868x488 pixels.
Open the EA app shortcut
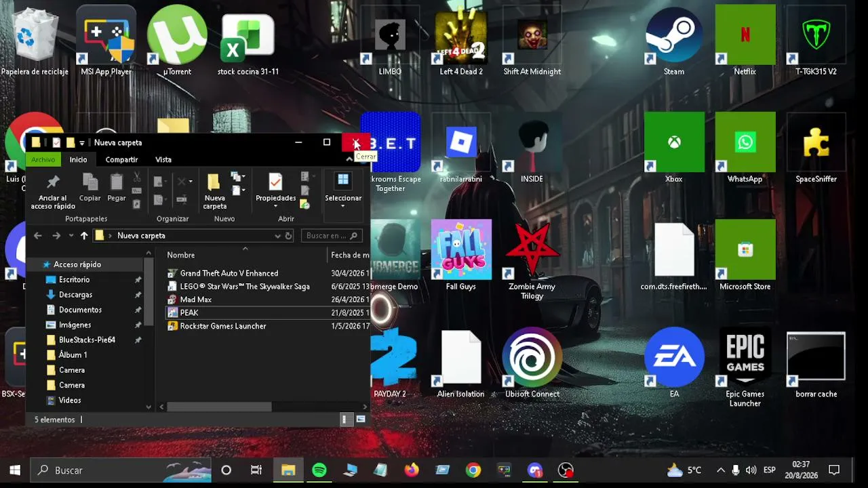pos(674,363)
